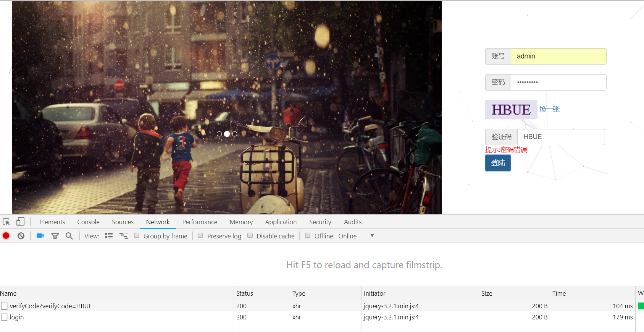Open the Audits tab
This screenshot has height=332, width=644.
(x=352, y=222)
